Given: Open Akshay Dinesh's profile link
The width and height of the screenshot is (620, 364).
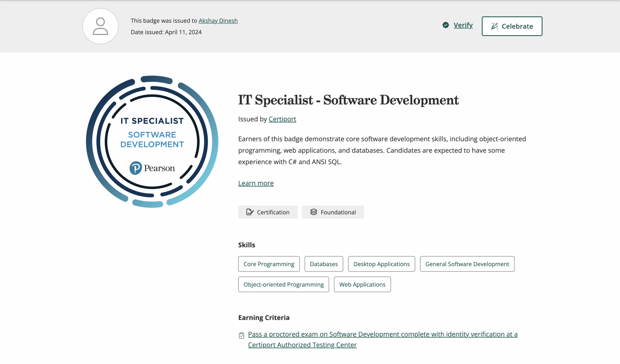Looking at the screenshot, I should [218, 21].
